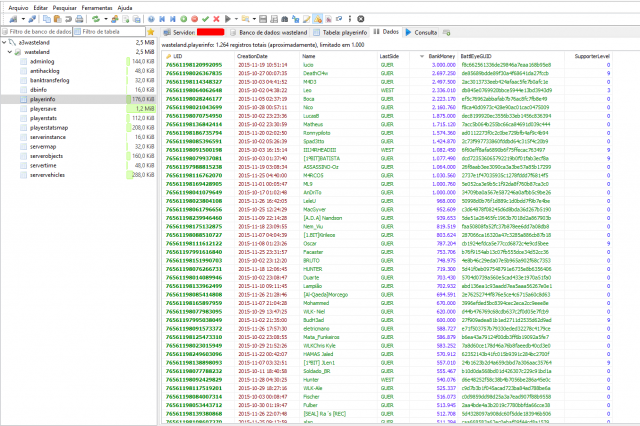640x426 pixels.
Task: Insert a new row with green plus icon
Action: (184, 19)
